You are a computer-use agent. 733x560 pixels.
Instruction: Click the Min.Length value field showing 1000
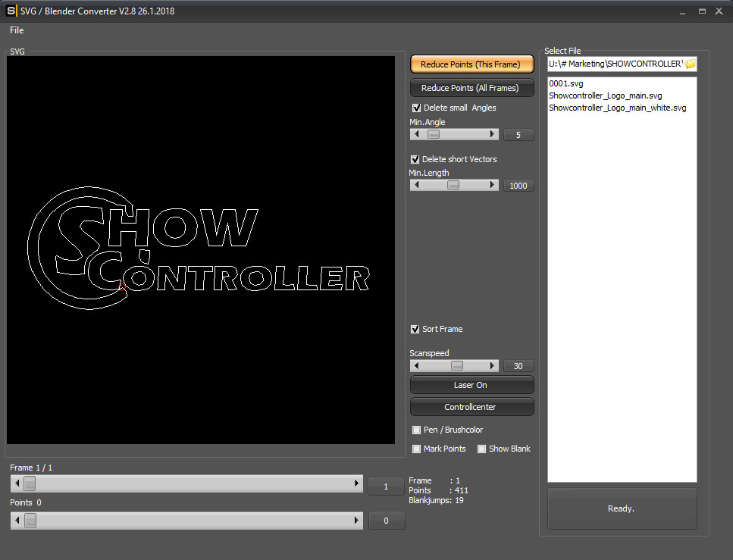point(518,185)
